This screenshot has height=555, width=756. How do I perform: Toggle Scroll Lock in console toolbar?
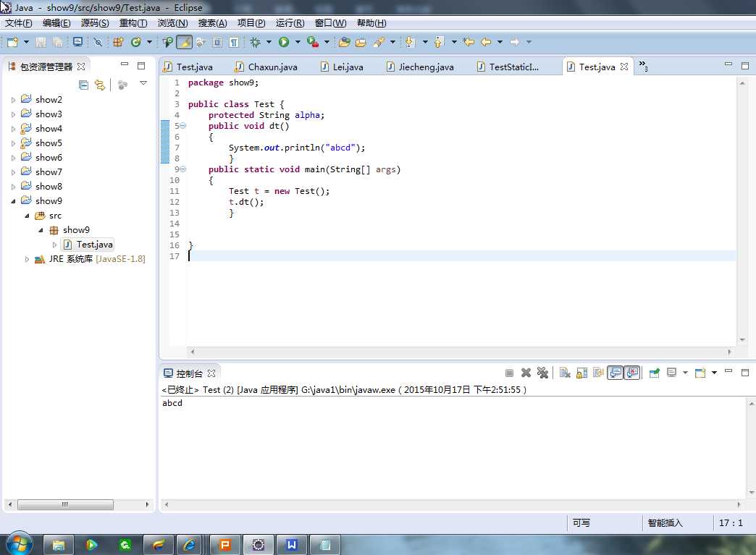[x=582, y=373]
